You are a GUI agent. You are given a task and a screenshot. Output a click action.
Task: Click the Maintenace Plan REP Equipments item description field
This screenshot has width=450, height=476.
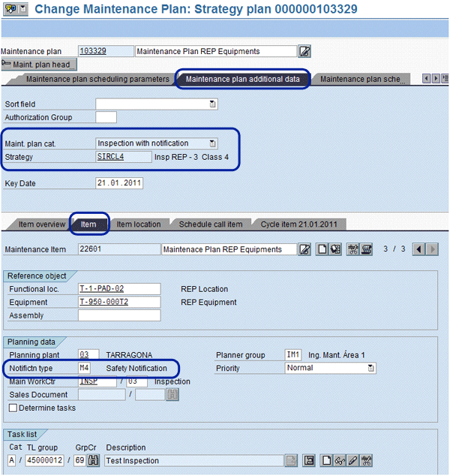tap(229, 249)
